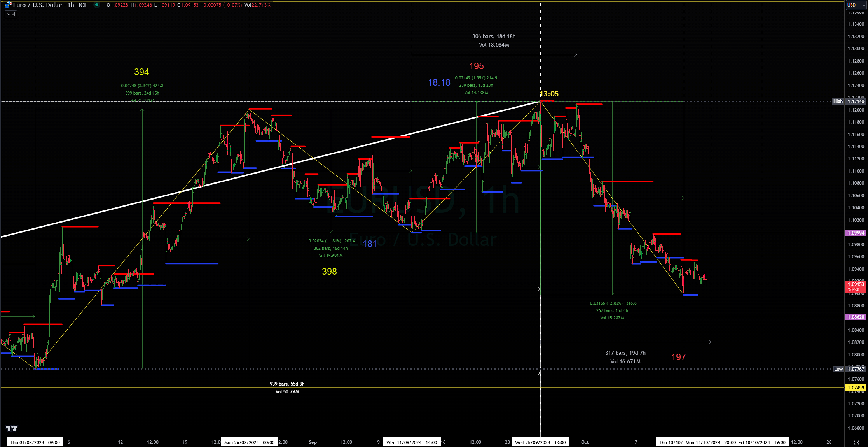Click the Euro/US Dollar flag symbol icon
This screenshot has height=447, width=868.
click(x=8, y=5)
